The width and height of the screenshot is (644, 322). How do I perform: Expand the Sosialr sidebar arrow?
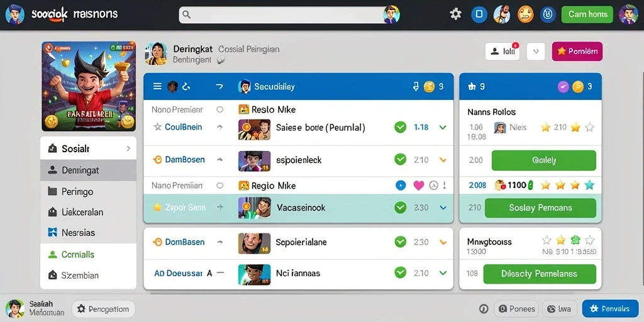coord(128,148)
